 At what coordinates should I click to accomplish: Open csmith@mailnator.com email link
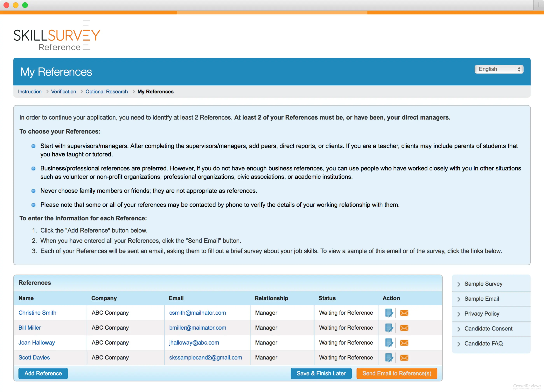197,313
